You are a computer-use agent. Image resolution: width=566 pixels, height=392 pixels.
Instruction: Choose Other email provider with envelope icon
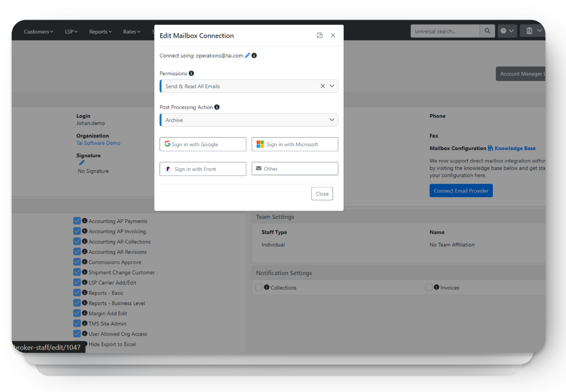point(294,168)
